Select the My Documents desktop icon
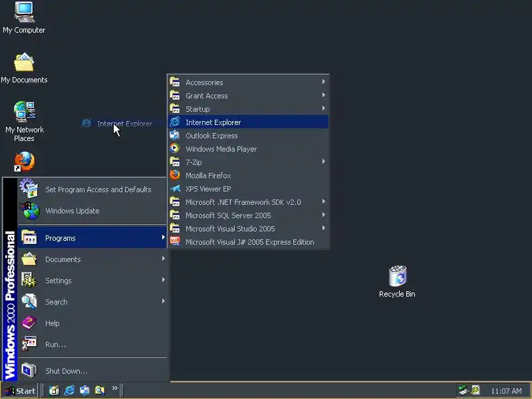532x399 pixels. click(x=24, y=68)
